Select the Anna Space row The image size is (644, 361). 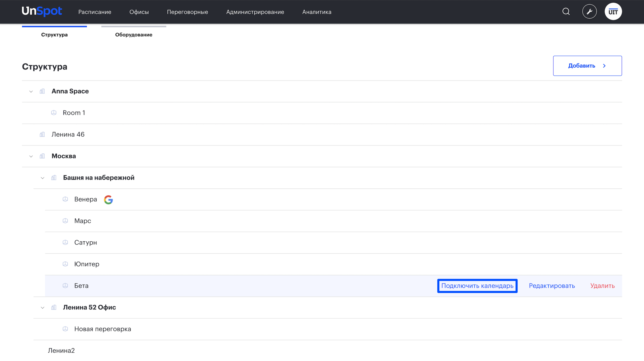(x=322, y=91)
